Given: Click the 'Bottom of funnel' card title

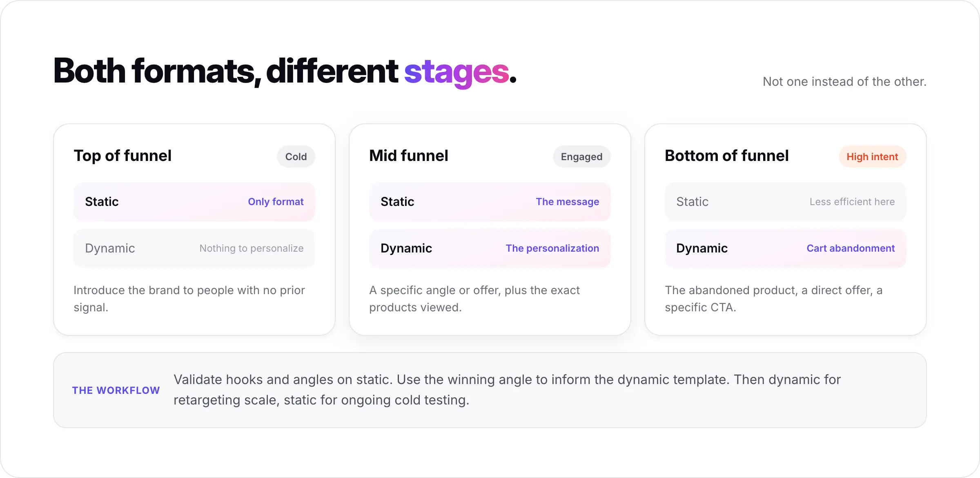Looking at the screenshot, I should 727,156.
